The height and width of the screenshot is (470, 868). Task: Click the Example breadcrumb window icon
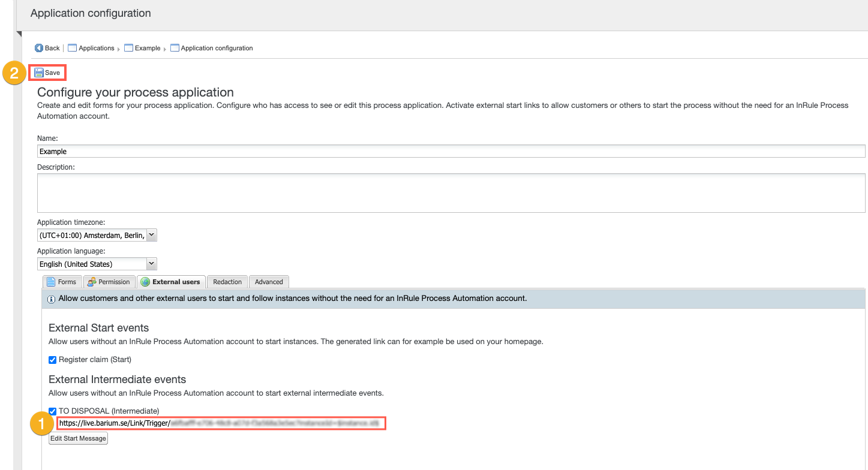(x=128, y=48)
